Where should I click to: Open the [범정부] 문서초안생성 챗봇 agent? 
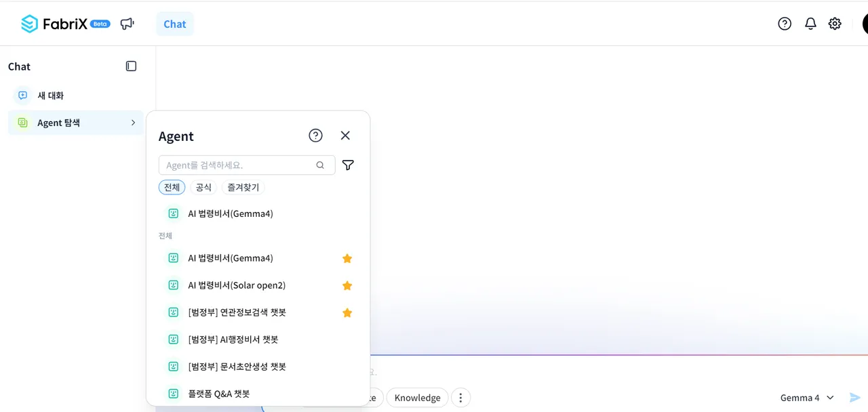[258, 367]
